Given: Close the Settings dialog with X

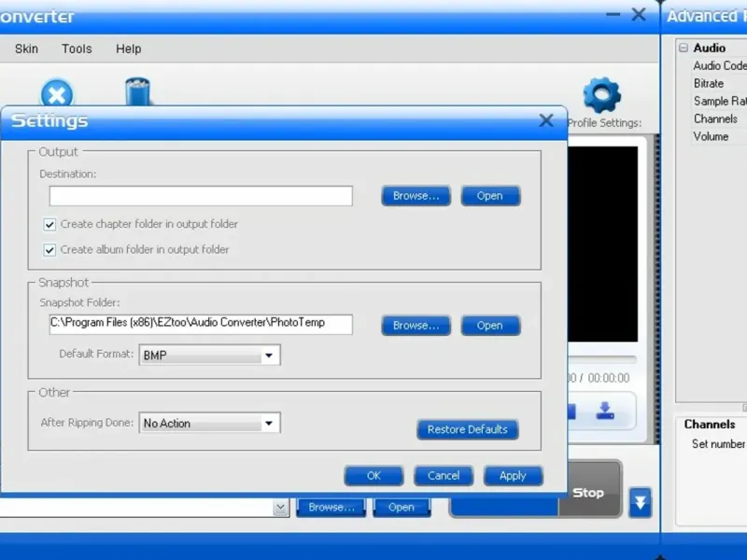Looking at the screenshot, I should tap(546, 120).
